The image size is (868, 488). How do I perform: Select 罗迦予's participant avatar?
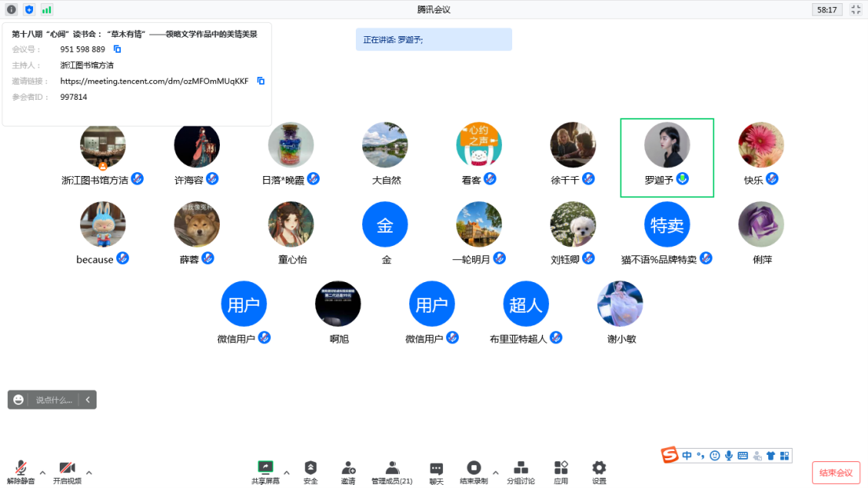click(667, 145)
